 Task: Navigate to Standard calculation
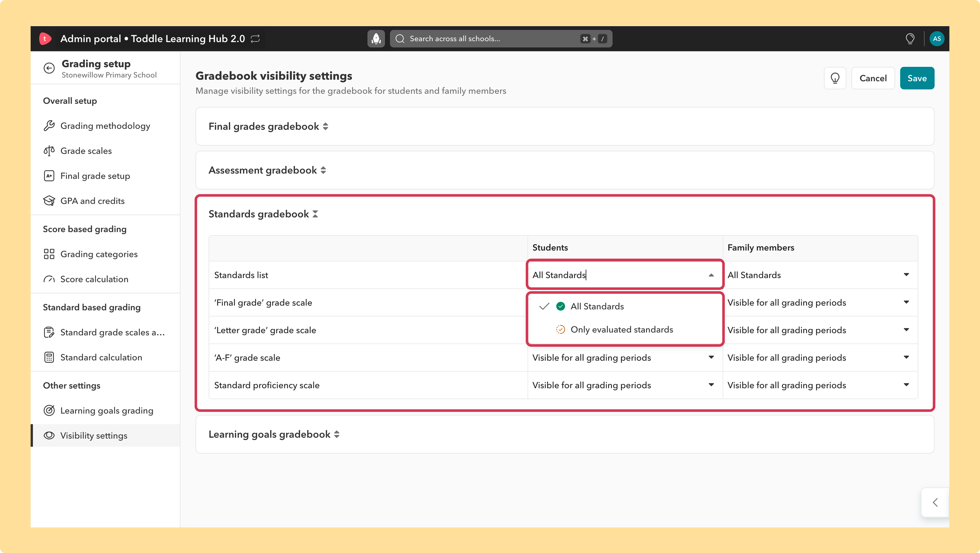105,357
